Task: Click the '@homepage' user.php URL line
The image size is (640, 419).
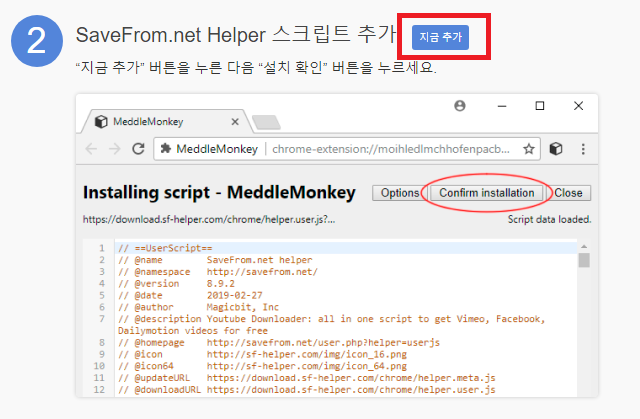Action: point(279,343)
